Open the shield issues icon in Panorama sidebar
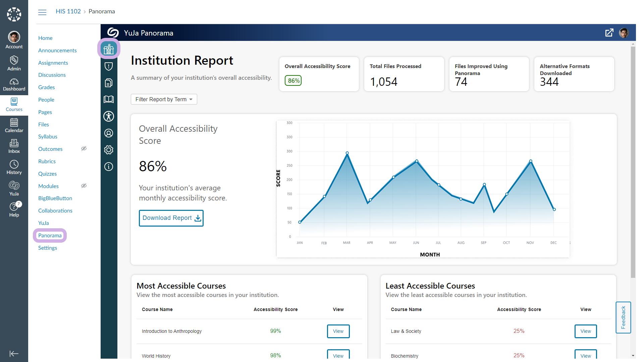The width and height of the screenshot is (644, 362). click(109, 66)
